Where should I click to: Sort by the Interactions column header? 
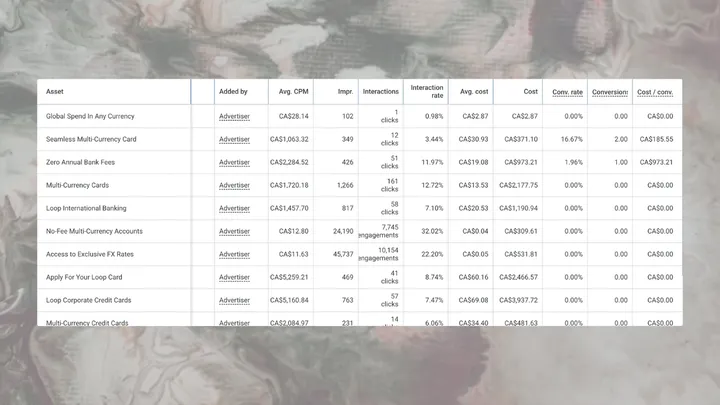tap(381, 91)
